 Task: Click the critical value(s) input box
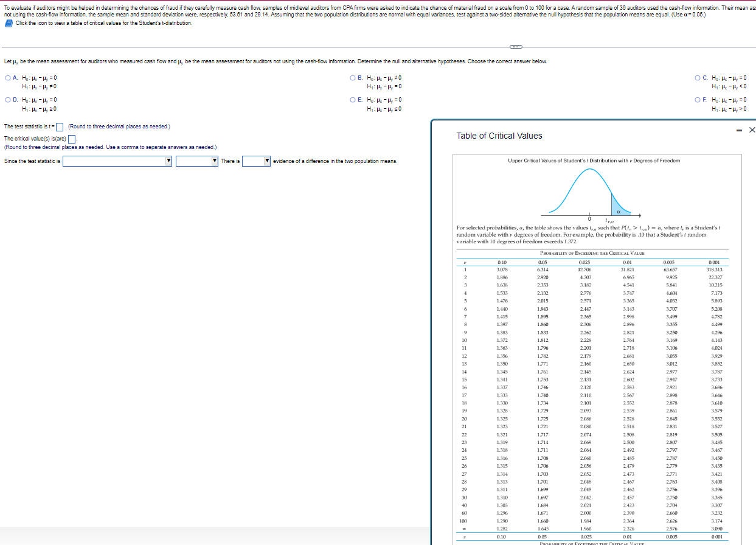click(x=71, y=138)
